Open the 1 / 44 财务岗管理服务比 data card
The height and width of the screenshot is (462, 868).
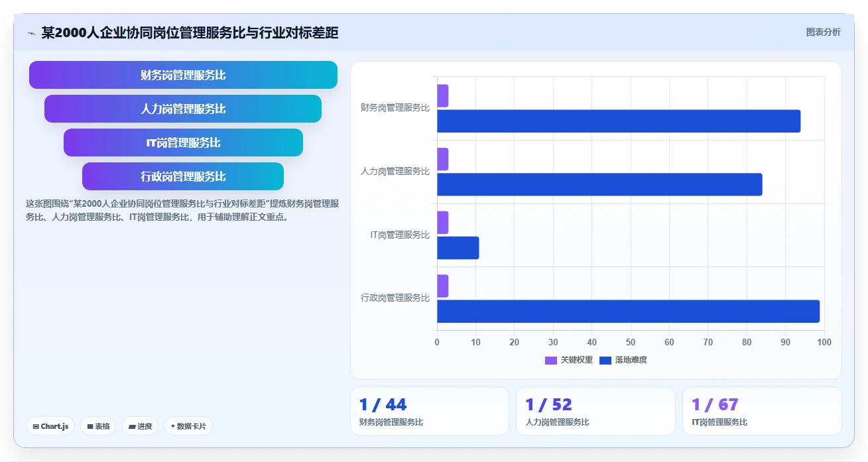[x=430, y=411]
